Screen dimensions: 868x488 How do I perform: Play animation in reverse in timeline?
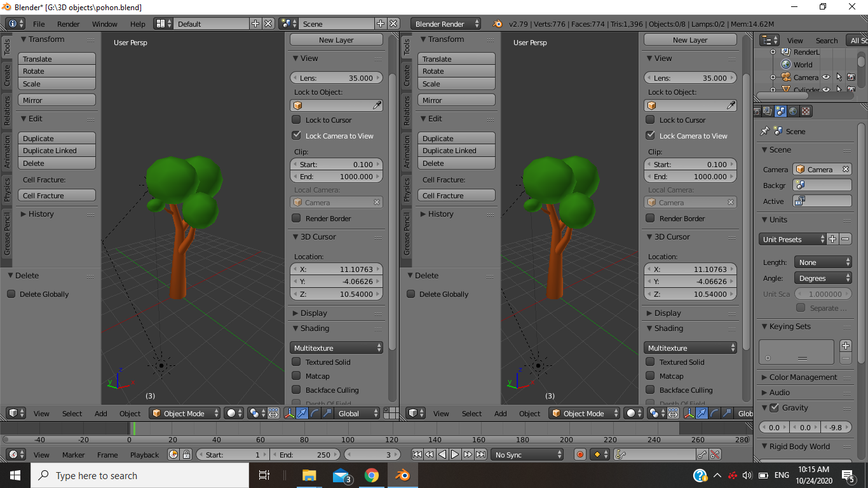[442, 454]
